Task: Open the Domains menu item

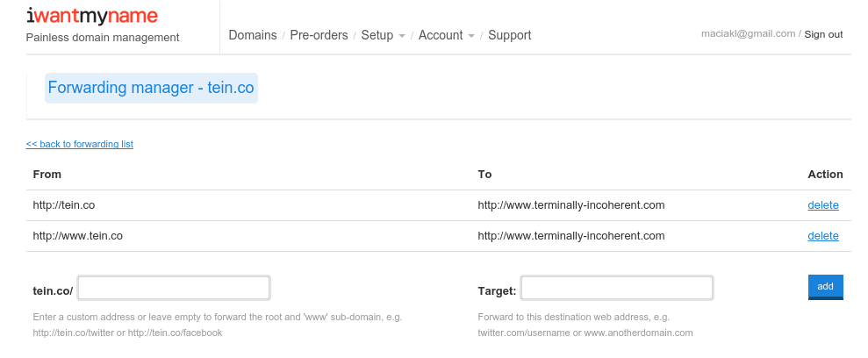Action: tap(252, 35)
